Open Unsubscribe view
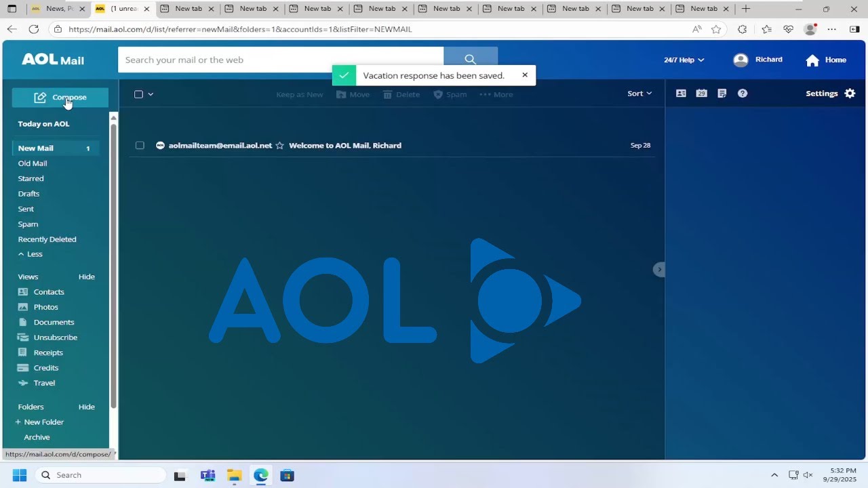 point(47,338)
